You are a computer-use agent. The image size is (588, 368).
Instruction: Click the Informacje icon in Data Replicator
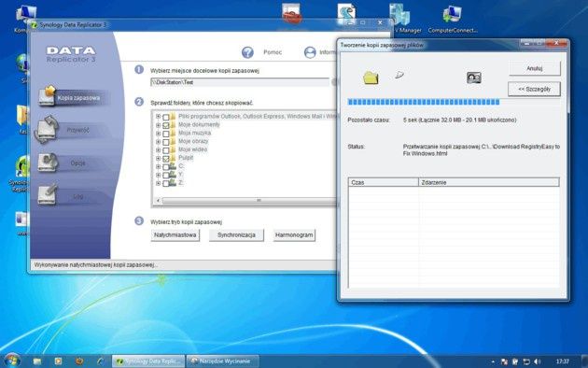[310, 52]
